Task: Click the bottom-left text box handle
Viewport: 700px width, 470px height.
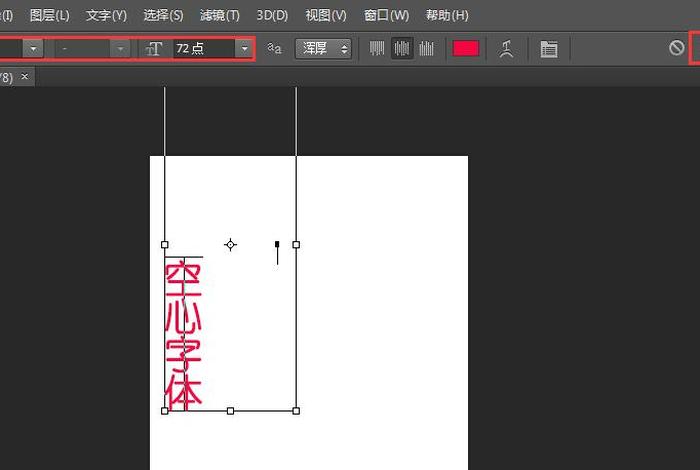Action: [165, 411]
